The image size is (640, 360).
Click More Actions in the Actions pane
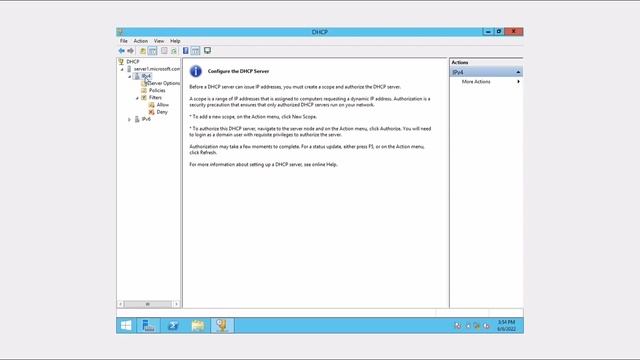[476, 82]
